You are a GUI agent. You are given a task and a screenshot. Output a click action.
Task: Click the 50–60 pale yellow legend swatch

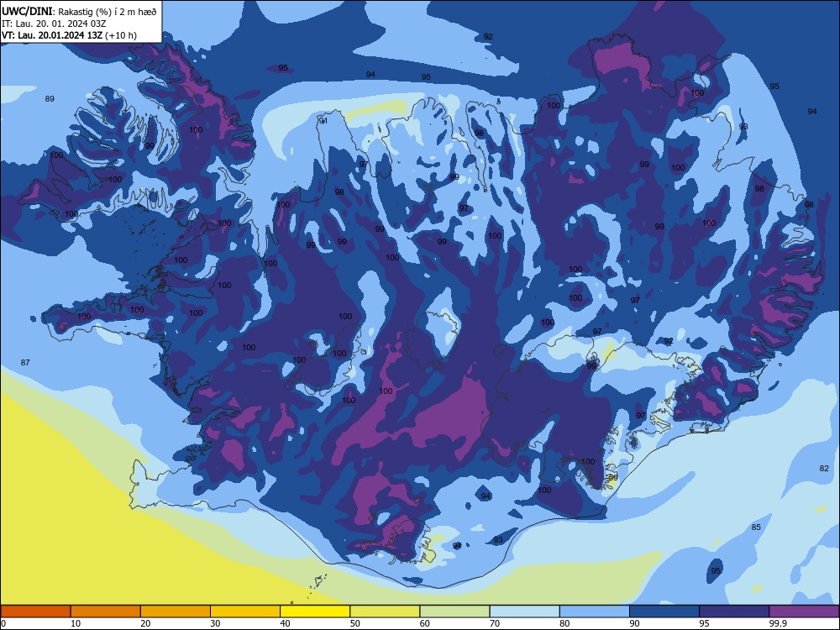pos(385,612)
